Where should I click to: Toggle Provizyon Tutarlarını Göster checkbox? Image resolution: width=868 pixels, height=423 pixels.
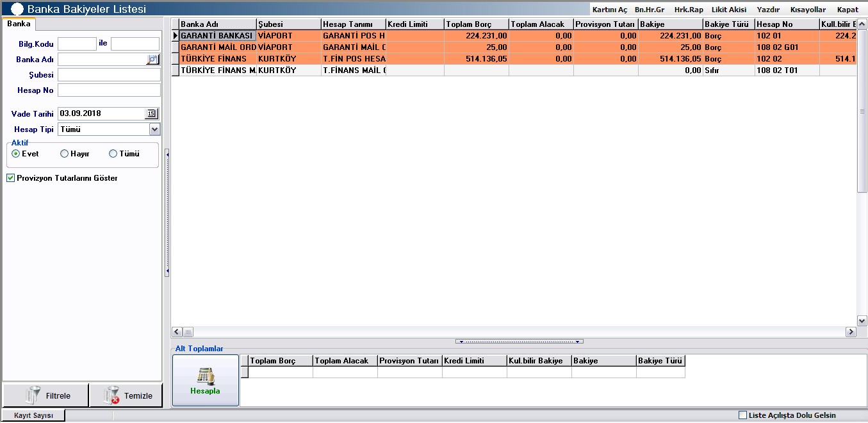pos(10,178)
